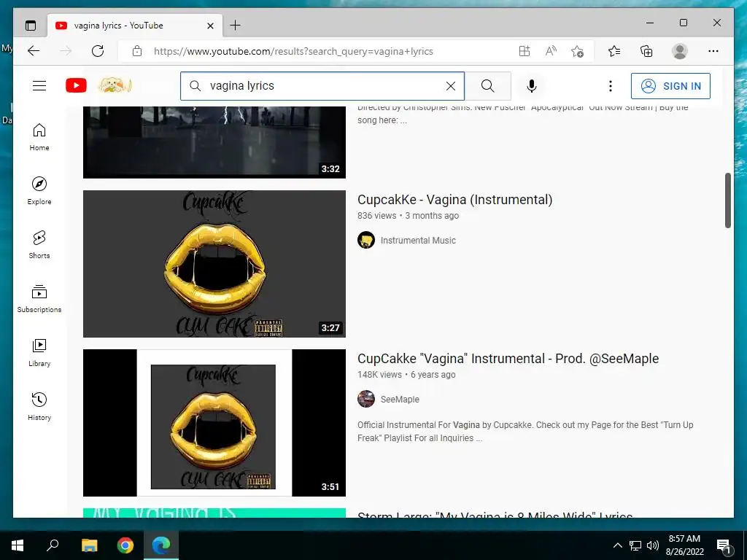The width and height of the screenshot is (747, 560).
Task: Toggle Read aloud in address bar
Action: (551, 51)
